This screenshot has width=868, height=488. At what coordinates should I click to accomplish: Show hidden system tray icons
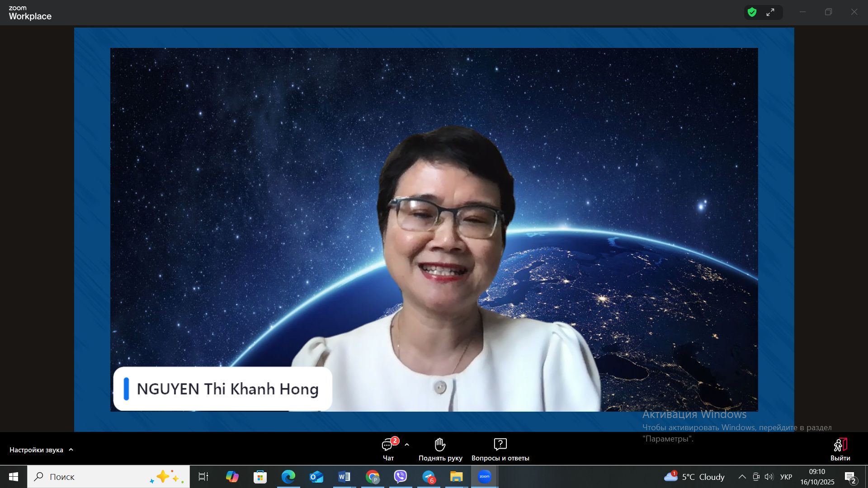click(742, 477)
